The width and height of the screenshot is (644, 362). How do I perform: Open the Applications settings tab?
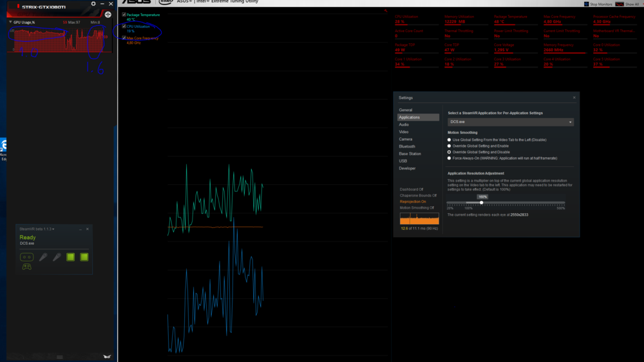pyautogui.click(x=418, y=117)
